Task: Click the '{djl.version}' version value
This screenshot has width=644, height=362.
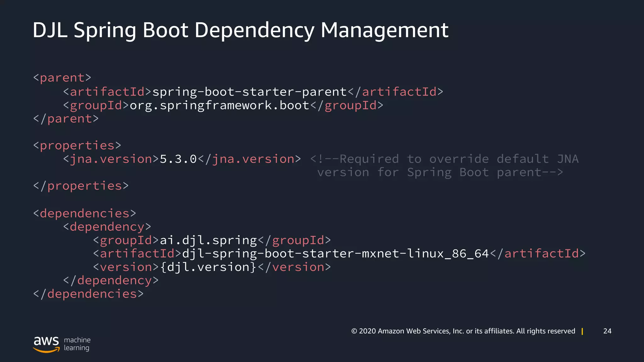Action: point(208,267)
